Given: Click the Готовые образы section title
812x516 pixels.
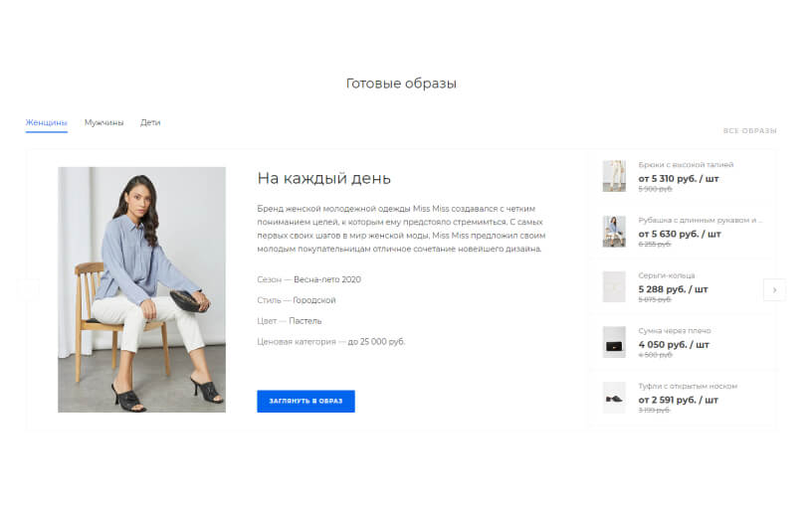Looking at the screenshot, I should (401, 84).
